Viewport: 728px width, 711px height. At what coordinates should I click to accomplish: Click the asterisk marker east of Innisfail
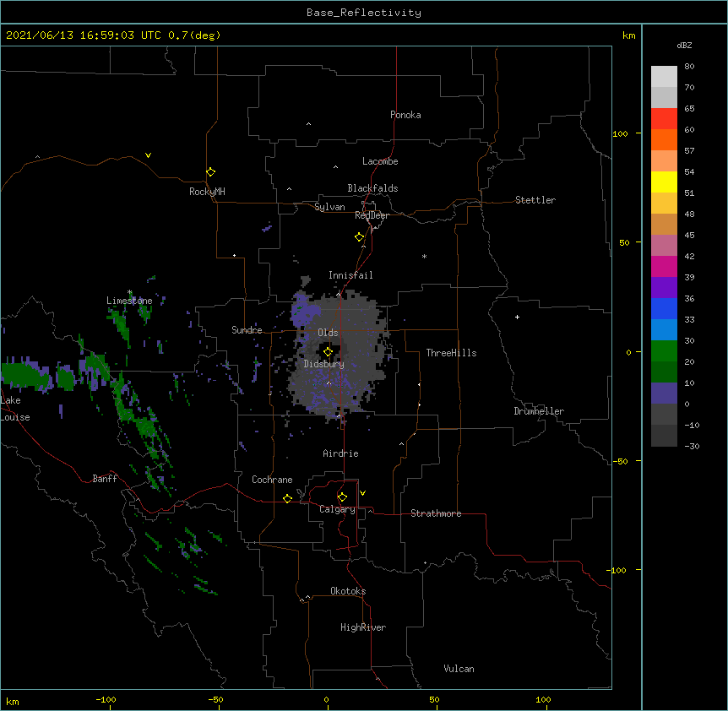click(424, 256)
